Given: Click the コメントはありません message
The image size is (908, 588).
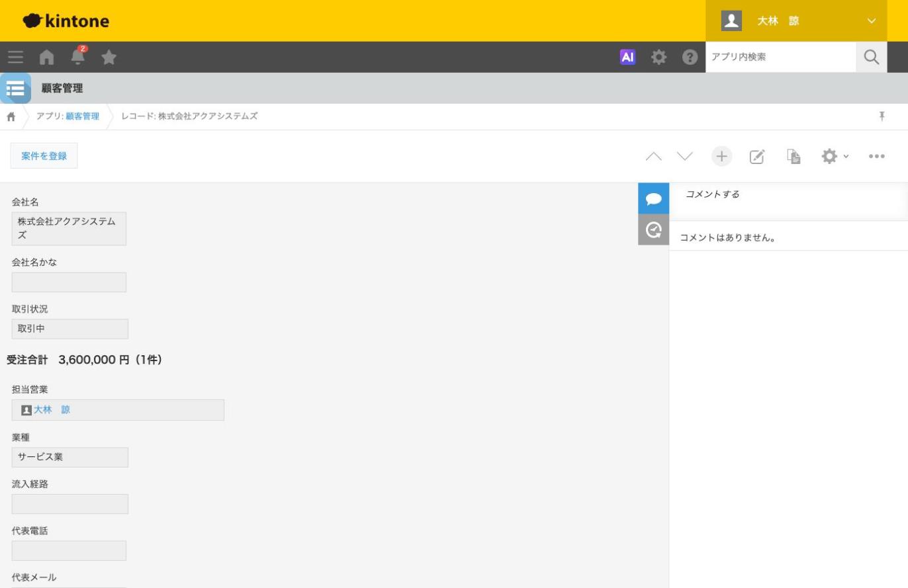Looking at the screenshot, I should click(x=727, y=237).
